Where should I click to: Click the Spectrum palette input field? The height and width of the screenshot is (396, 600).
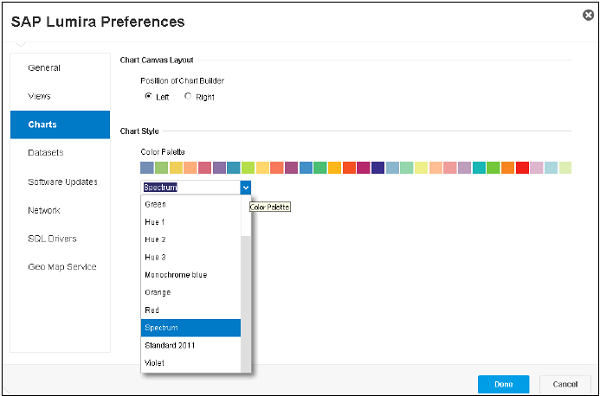click(x=191, y=187)
